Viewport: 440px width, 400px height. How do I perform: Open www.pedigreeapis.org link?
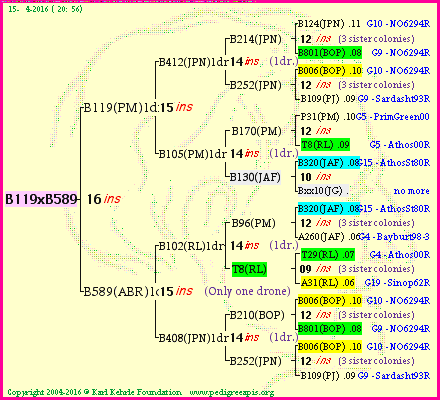coord(232,393)
